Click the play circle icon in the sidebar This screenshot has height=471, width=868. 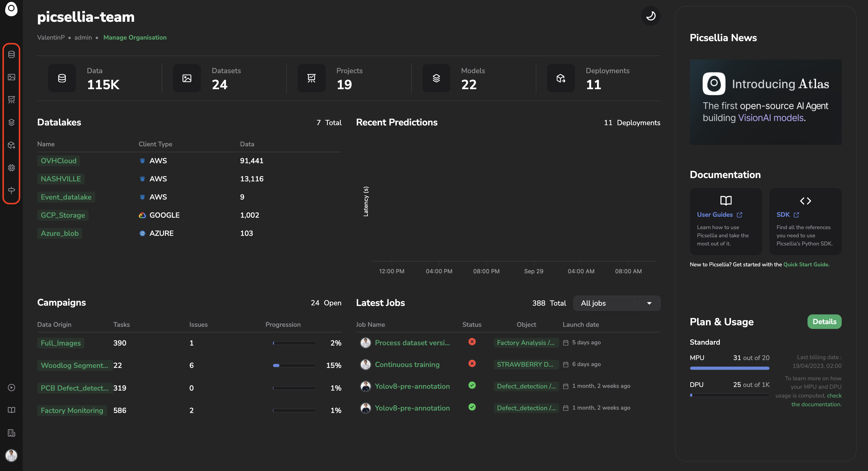11,388
